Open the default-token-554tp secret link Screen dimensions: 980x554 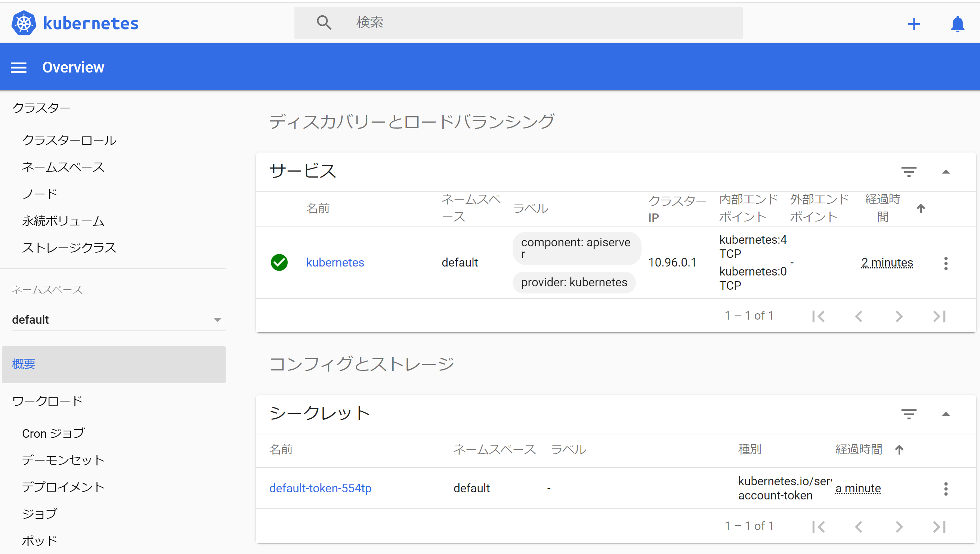[x=320, y=488]
